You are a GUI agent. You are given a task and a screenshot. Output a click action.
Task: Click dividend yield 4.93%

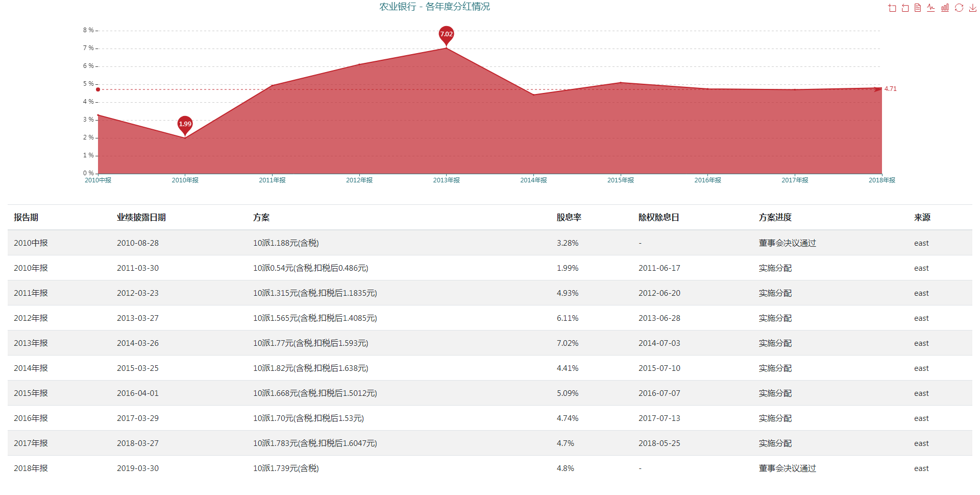(x=568, y=293)
